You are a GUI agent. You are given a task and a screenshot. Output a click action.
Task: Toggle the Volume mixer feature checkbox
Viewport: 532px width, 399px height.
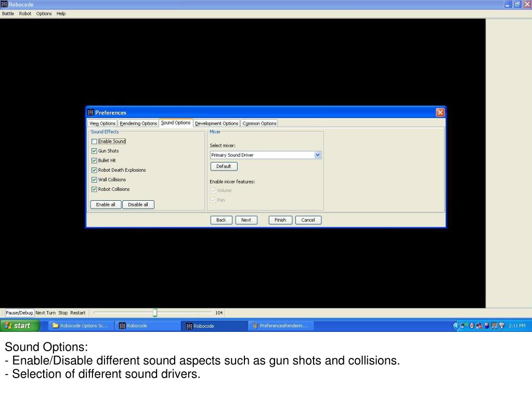click(213, 191)
